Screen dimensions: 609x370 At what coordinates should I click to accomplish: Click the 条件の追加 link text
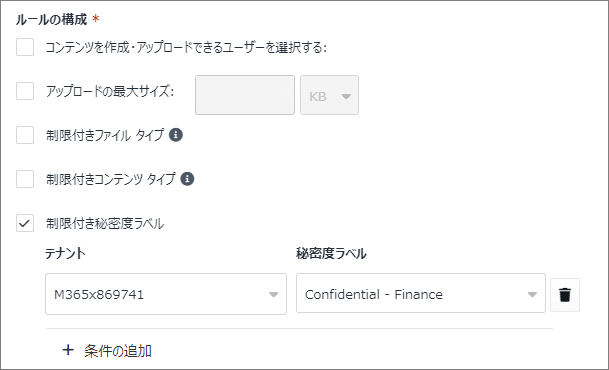(118, 351)
